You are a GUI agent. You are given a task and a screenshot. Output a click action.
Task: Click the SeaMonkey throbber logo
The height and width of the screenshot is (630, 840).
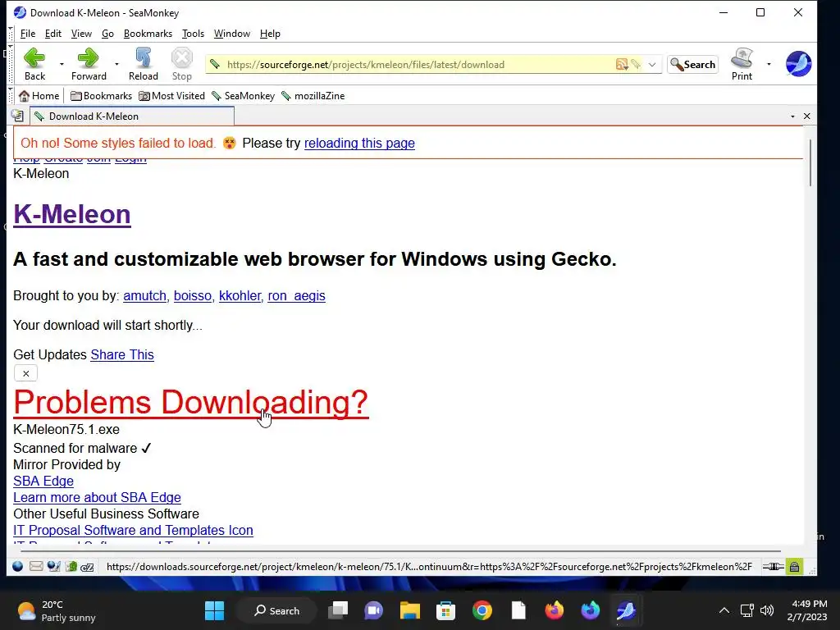pos(798,64)
